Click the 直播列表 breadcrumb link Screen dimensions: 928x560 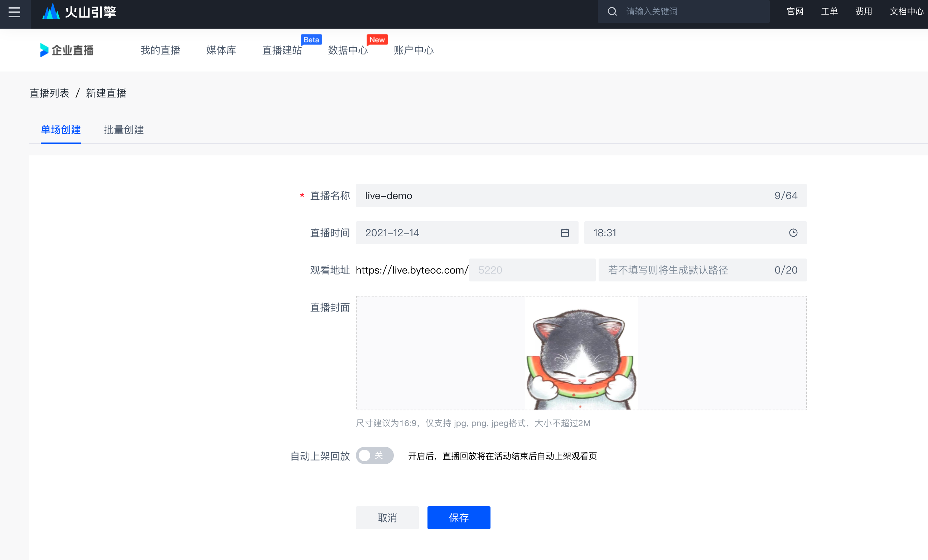49,93
